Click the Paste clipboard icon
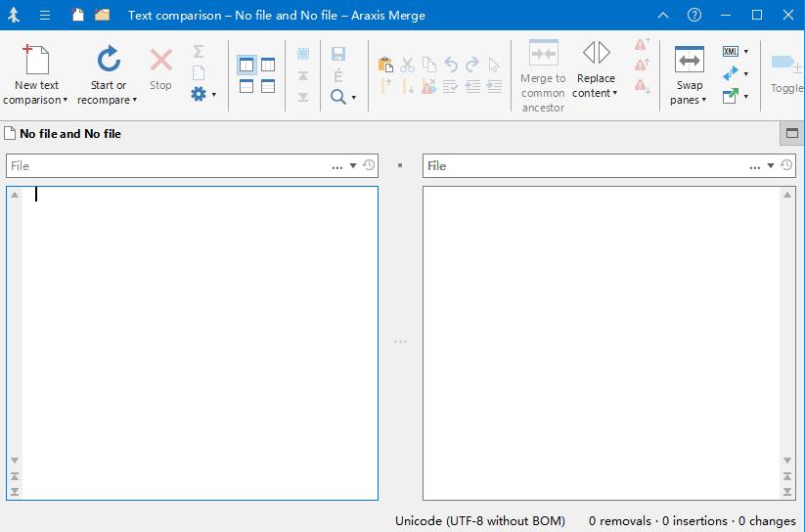 click(x=385, y=65)
